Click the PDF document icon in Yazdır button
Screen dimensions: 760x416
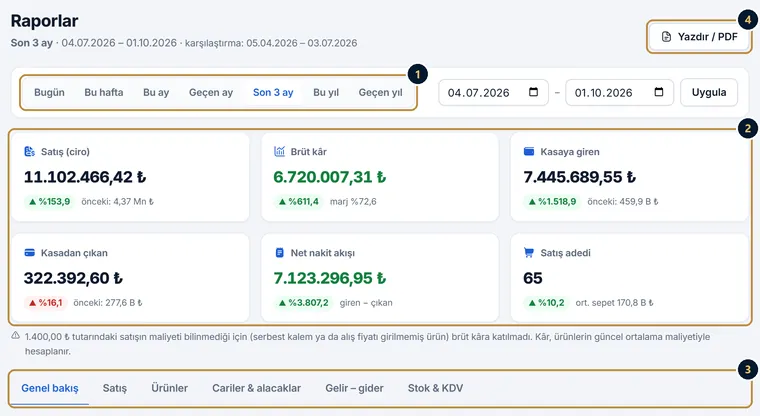(666, 37)
